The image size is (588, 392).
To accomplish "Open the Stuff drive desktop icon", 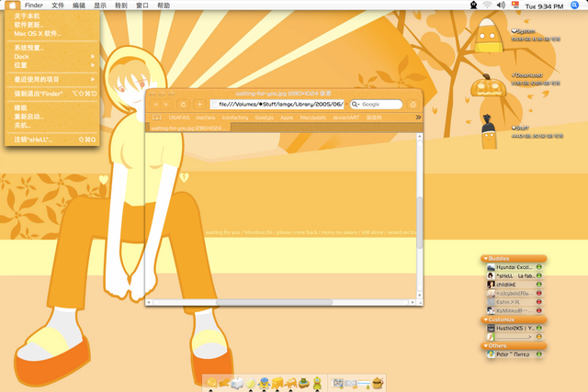I will pos(489,132).
